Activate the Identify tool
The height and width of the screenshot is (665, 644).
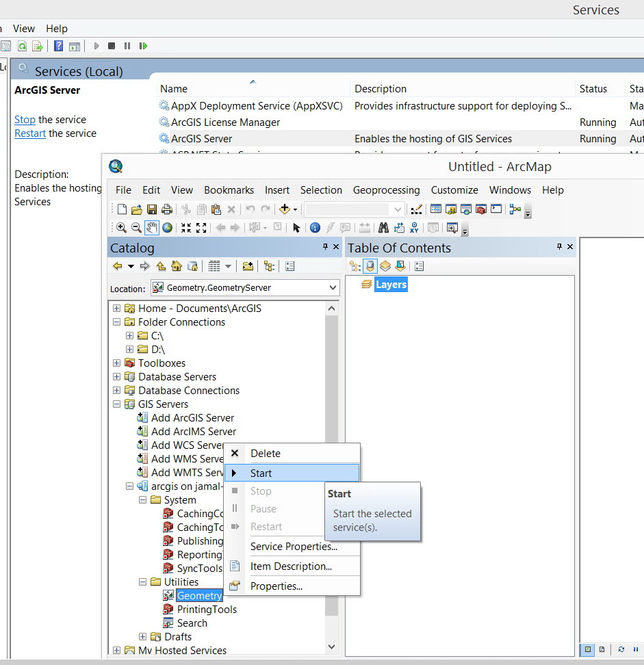tap(315, 228)
